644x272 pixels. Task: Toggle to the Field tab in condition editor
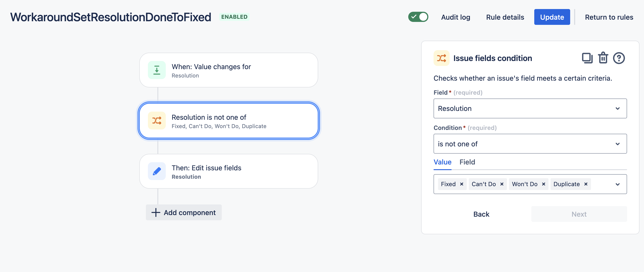(x=467, y=162)
